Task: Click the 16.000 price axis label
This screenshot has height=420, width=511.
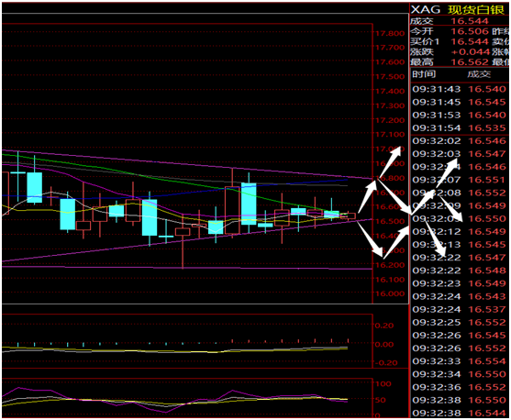Action: [390, 293]
